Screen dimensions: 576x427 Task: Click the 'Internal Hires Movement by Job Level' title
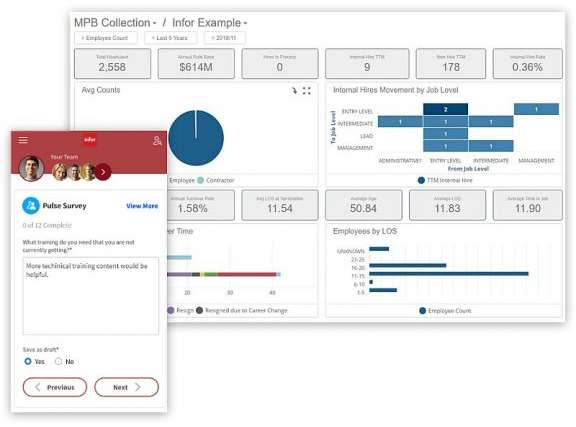[x=396, y=90]
